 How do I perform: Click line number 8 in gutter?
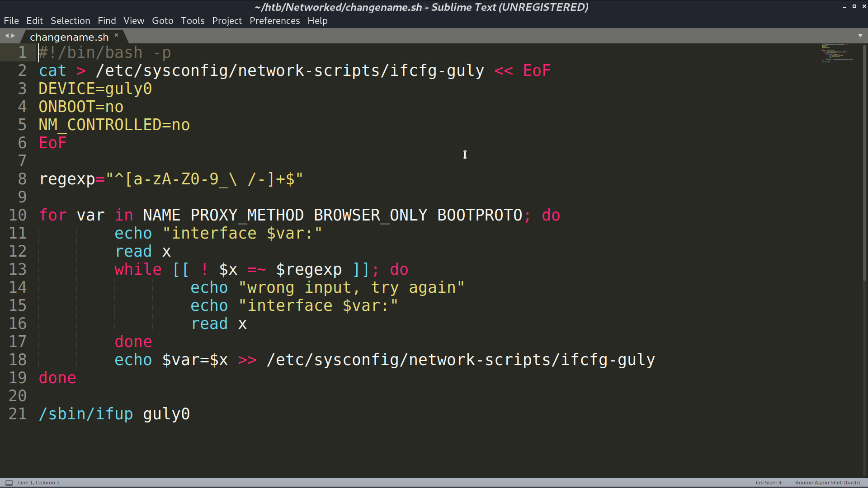coord(22,179)
